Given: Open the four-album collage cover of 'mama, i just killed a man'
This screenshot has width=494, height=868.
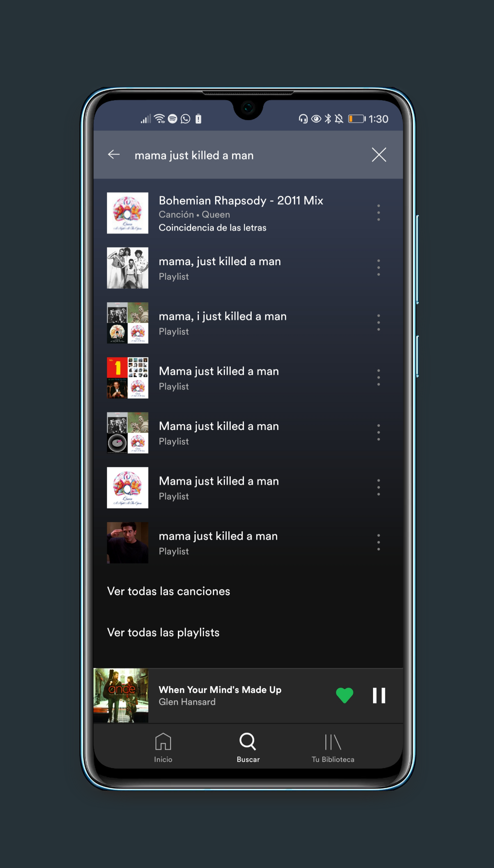Looking at the screenshot, I should (128, 323).
